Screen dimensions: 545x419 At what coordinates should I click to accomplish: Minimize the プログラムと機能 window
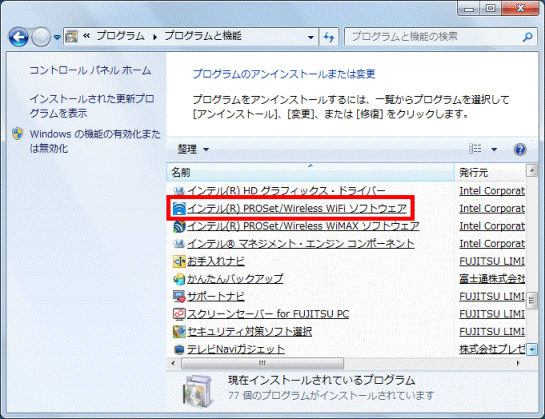pos(469,8)
